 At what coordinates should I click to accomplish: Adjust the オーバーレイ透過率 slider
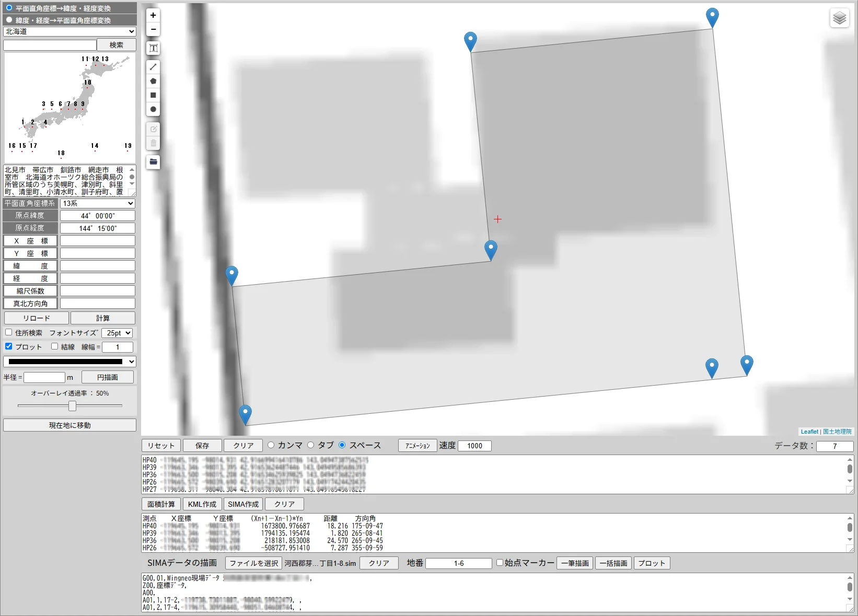pyautogui.click(x=72, y=406)
